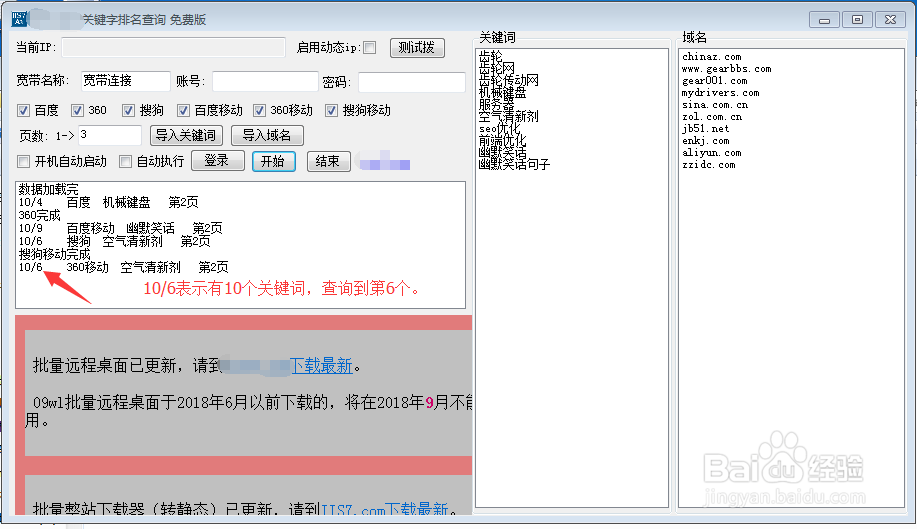
Task: Enable 自动执行 checkbox
Action: tap(125, 161)
